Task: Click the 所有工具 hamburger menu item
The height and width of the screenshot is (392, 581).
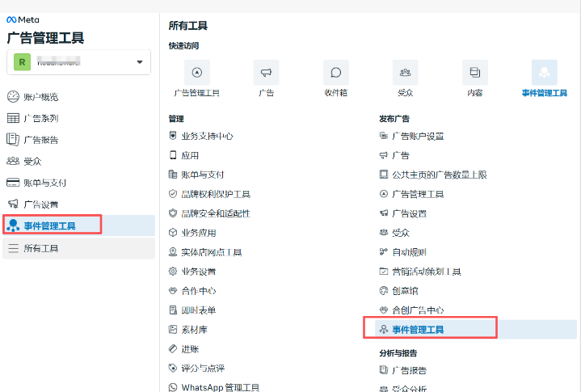Action: tap(78, 248)
